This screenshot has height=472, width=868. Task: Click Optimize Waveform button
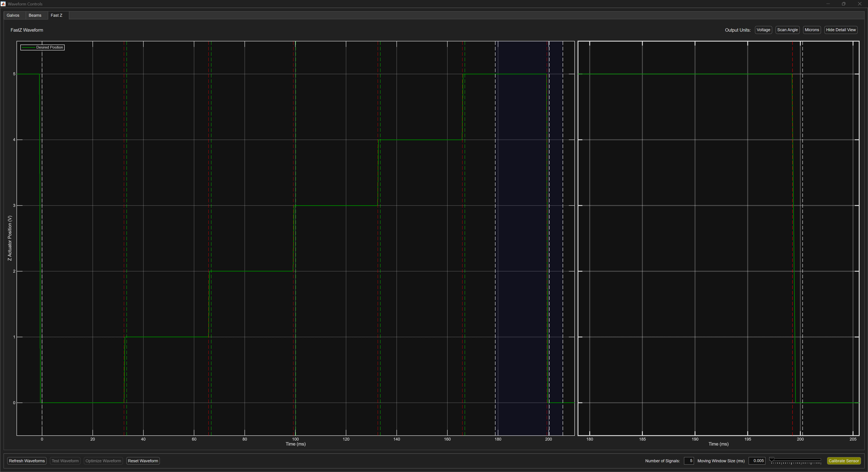point(103,461)
